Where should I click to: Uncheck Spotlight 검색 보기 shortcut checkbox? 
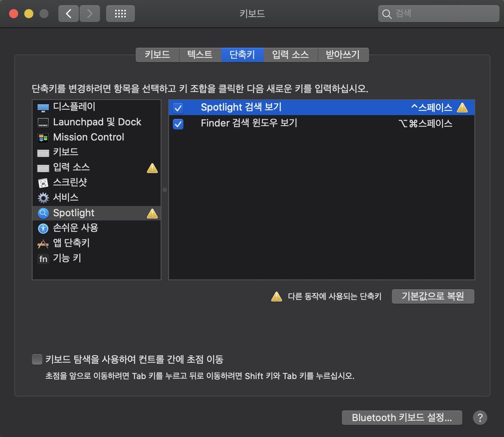pyautogui.click(x=178, y=108)
